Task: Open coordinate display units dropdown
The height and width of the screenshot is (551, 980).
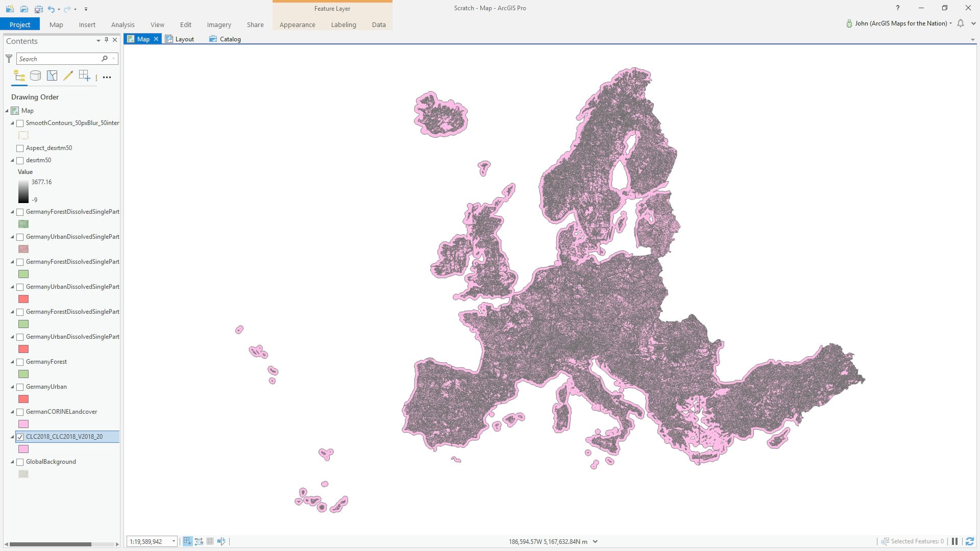Action: [595, 542]
